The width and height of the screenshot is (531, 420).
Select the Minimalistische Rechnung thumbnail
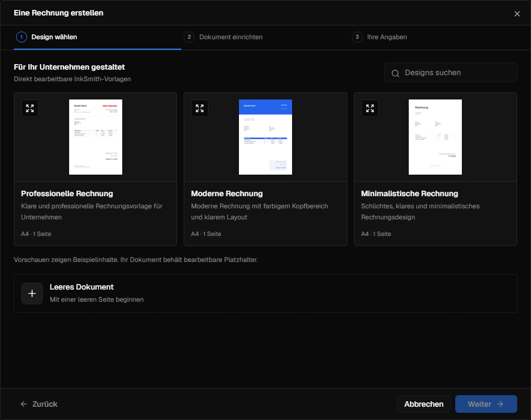(435, 137)
